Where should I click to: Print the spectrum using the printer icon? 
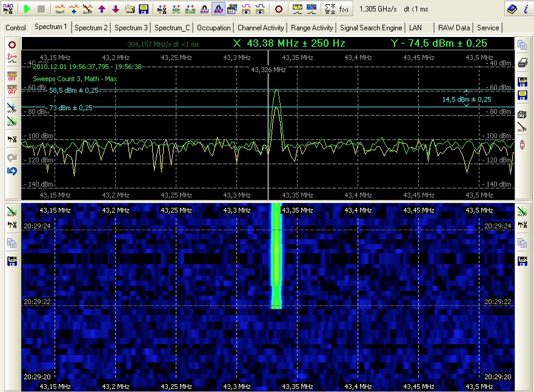522,63
